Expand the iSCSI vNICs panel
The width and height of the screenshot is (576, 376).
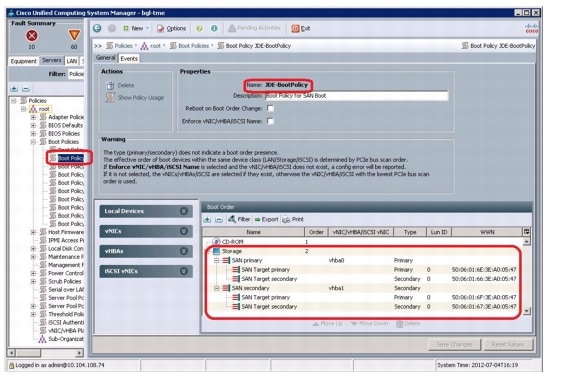pyautogui.click(x=146, y=271)
